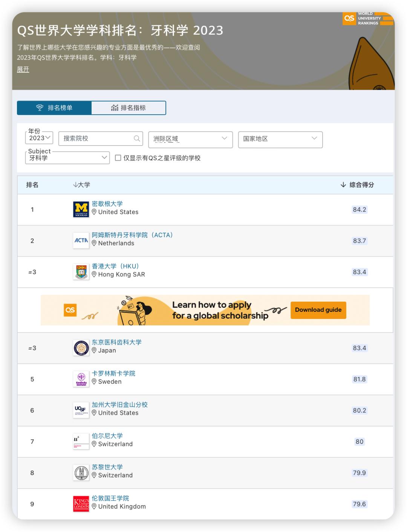This screenshot has width=407, height=532.
Task: Select the 排名榜单 tab
Action: pos(54,108)
